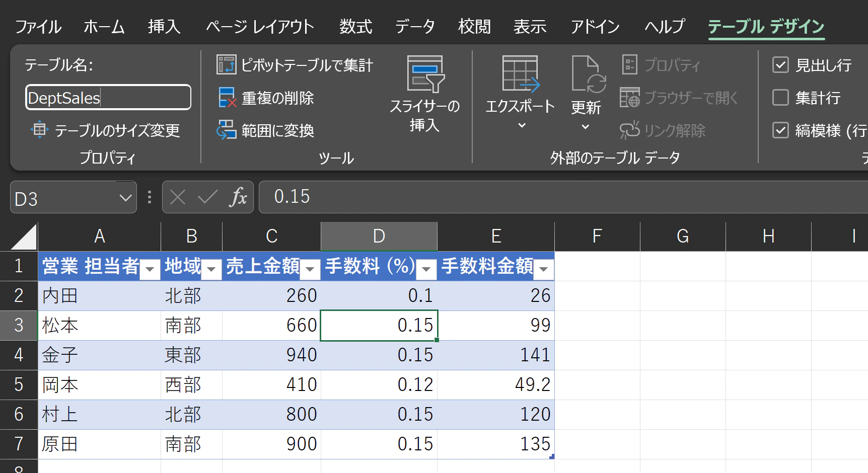Viewport: 868px width, 473px height.
Task: Switch to the 校閲 tab
Action: click(474, 26)
